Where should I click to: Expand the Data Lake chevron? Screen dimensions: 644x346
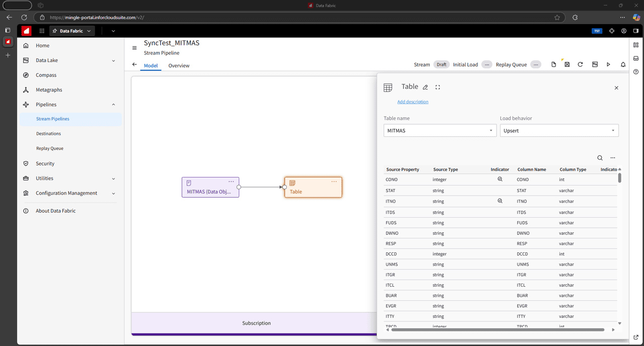pyautogui.click(x=113, y=60)
